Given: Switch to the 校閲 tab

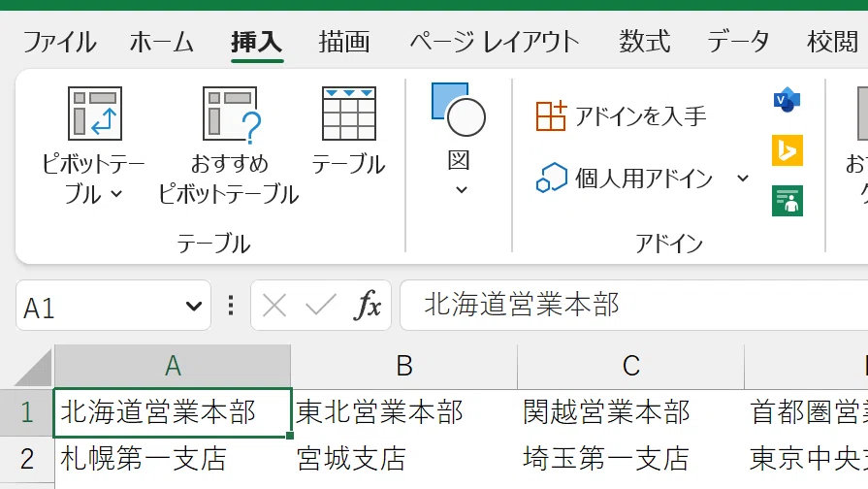Looking at the screenshot, I should pyautogui.click(x=832, y=42).
